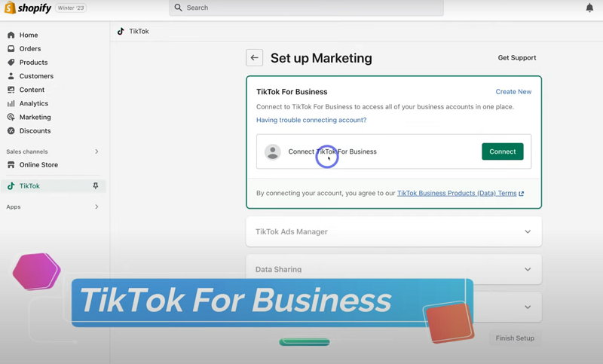
Task: Click the Online Store storefront icon
Action: [x=11, y=164]
